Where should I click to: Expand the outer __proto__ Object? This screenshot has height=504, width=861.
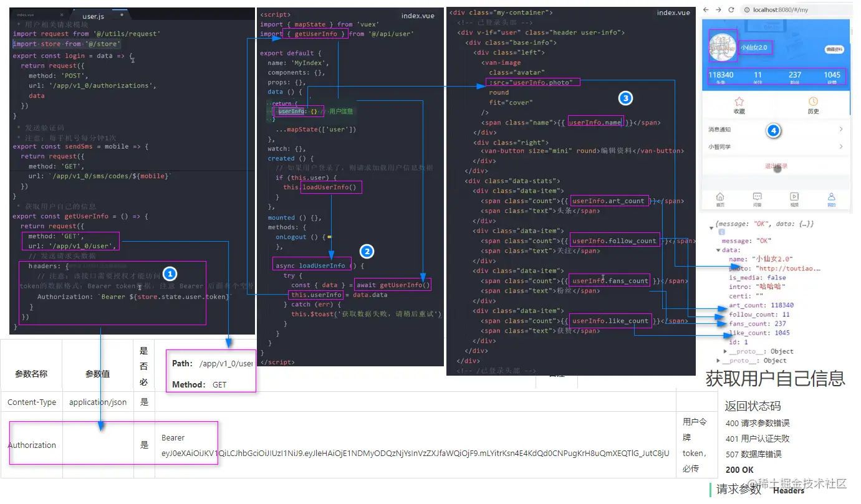(x=718, y=361)
